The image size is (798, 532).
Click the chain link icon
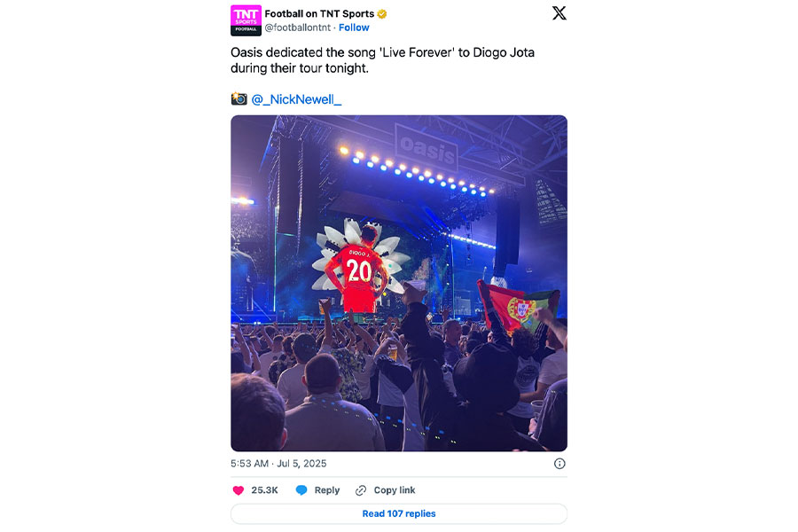[x=361, y=490]
